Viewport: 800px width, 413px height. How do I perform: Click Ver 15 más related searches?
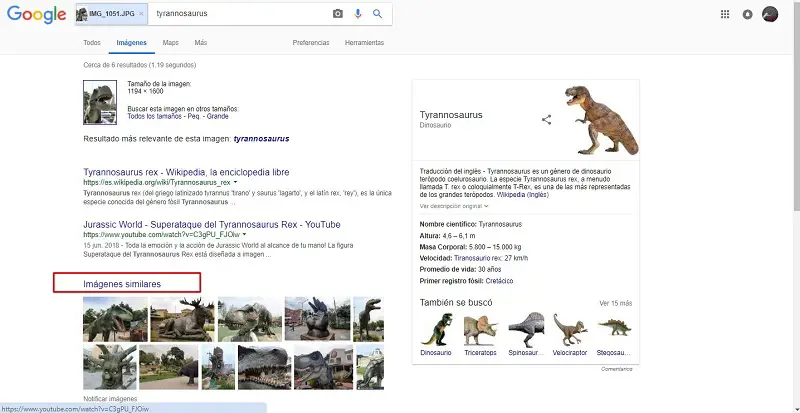pos(615,303)
